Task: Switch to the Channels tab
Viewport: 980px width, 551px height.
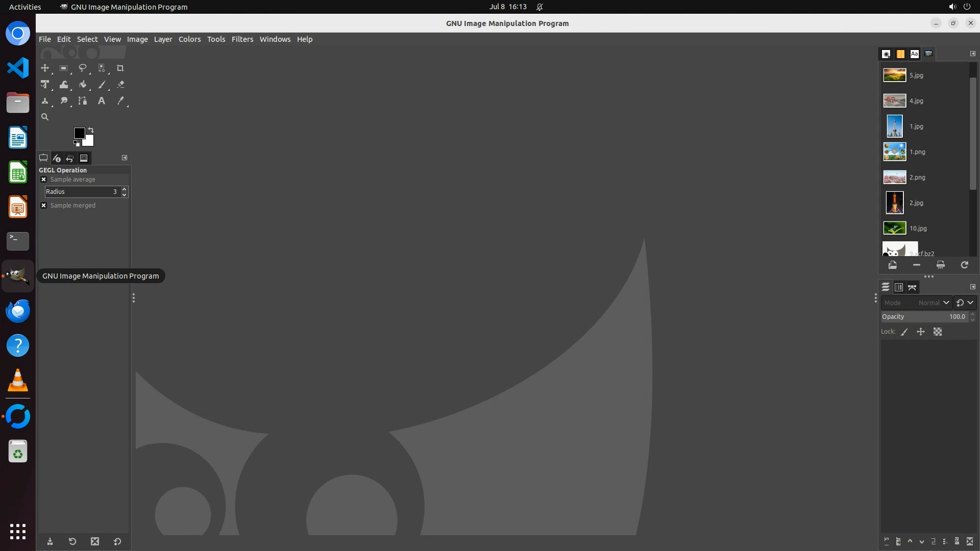Action: pyautogui.click(x=899, y=287)
